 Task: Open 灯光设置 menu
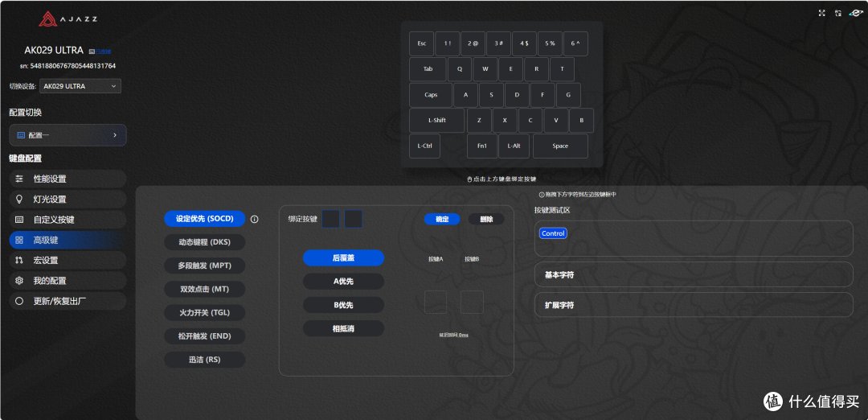click(68, 199)
